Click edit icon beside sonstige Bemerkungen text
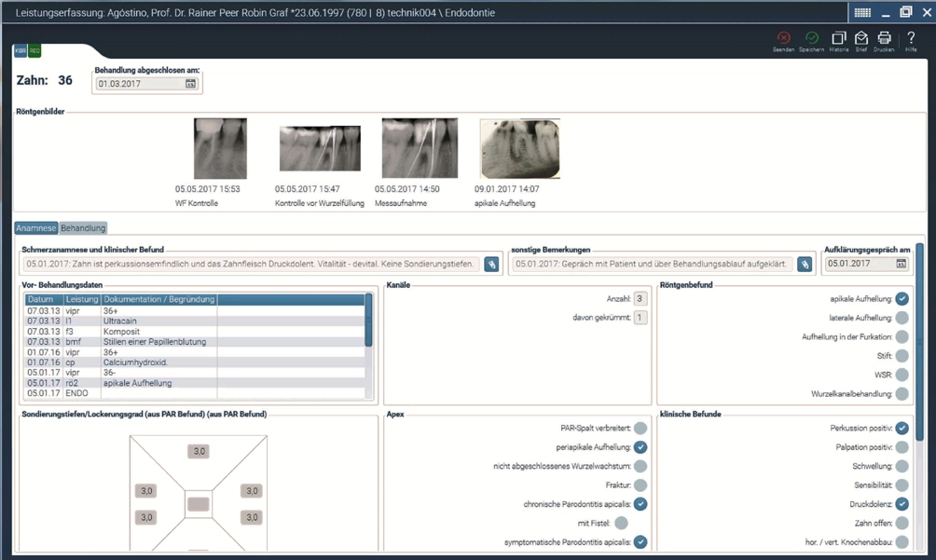The image size is (936, 560). (804, 265)
